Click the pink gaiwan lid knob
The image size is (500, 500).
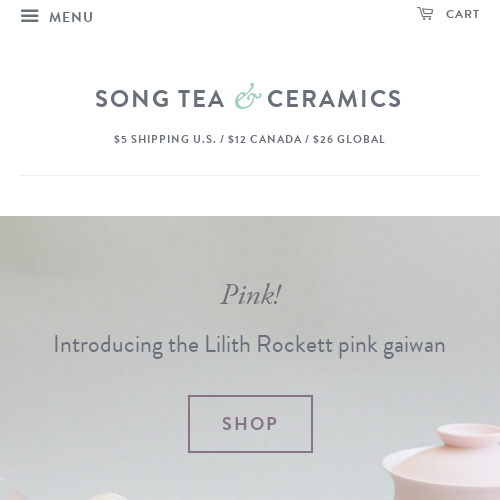468,435
